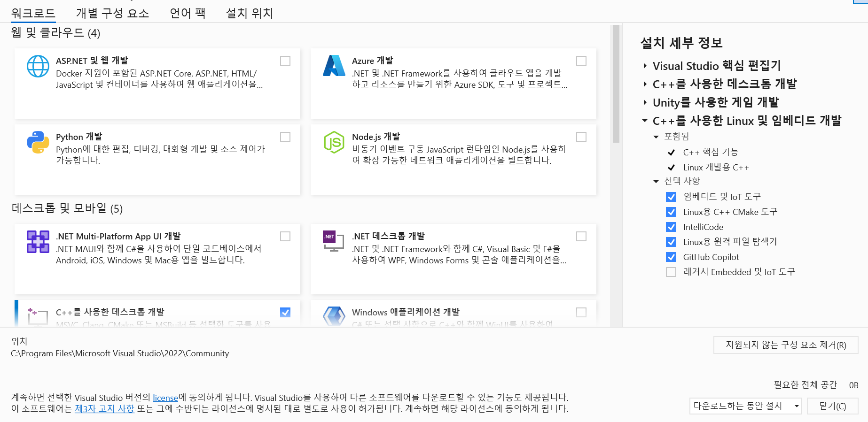Click the Python development snake icon
868x422 pixels.
(38, 142)
